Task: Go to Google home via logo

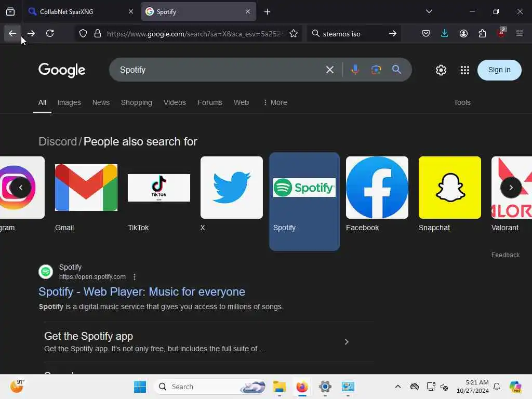Action: pos(62,70)
